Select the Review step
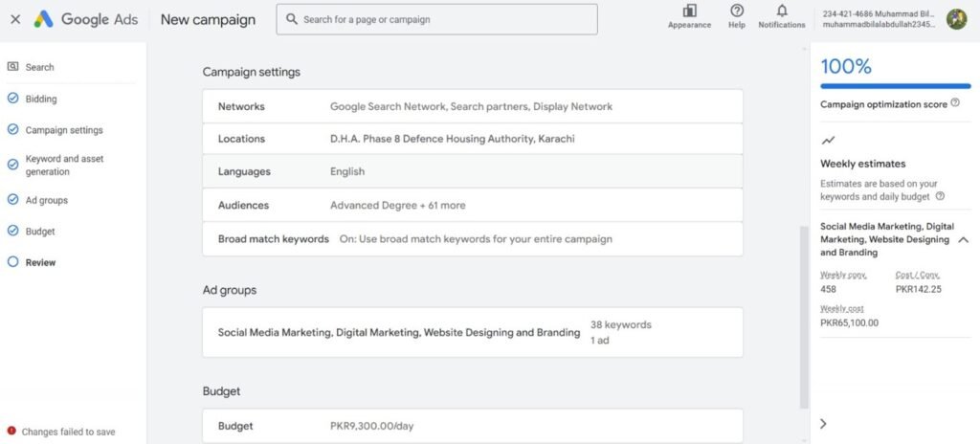This screenshot has height=444, width=980. [x=40, y=262]
